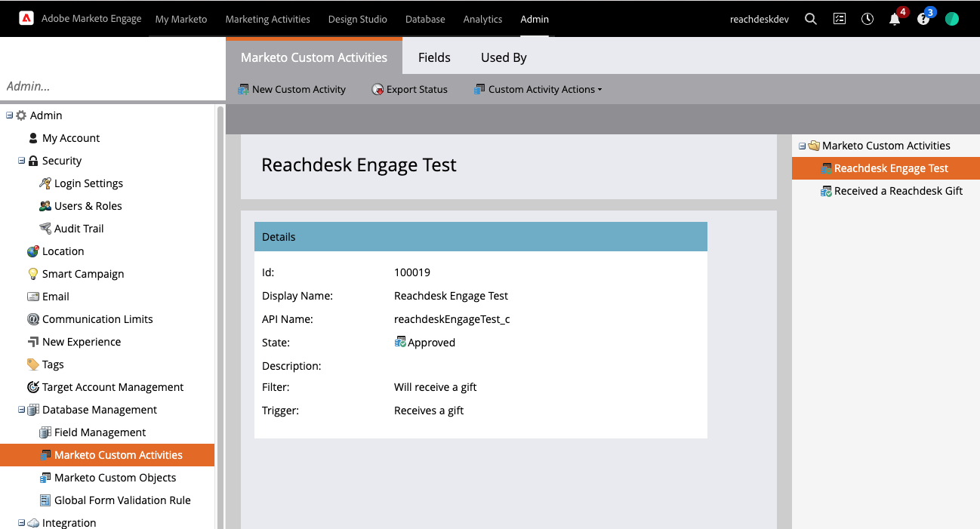The height and width of the screenshot is (529, 980).
Task: Select the Marketo Custom Activities tab
Action: click(314, 57)
